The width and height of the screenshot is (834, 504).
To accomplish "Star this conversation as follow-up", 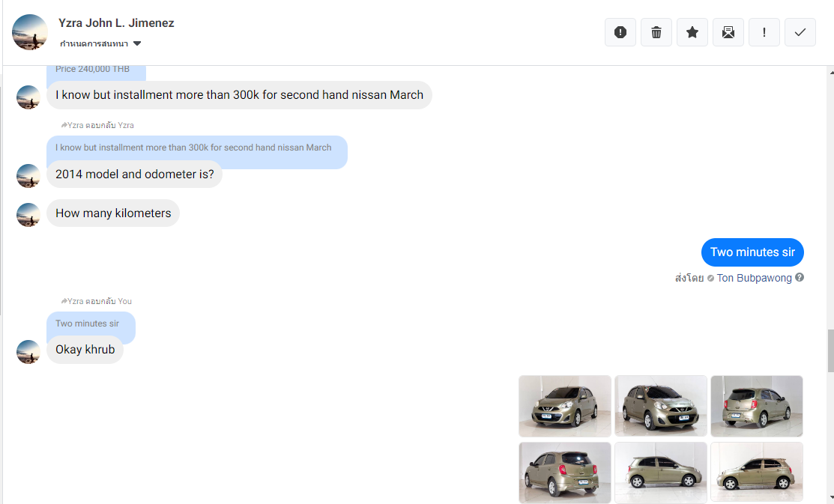I will [692, 32].
